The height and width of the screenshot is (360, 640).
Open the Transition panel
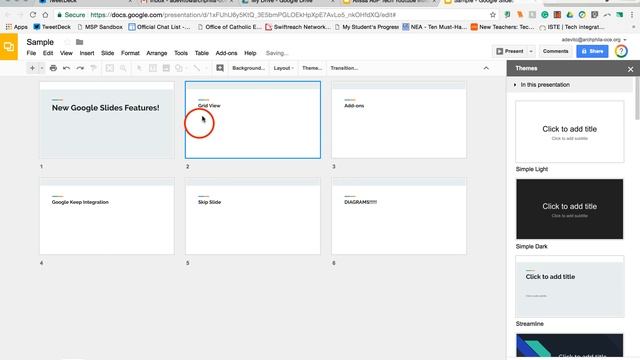coord(344,68)
